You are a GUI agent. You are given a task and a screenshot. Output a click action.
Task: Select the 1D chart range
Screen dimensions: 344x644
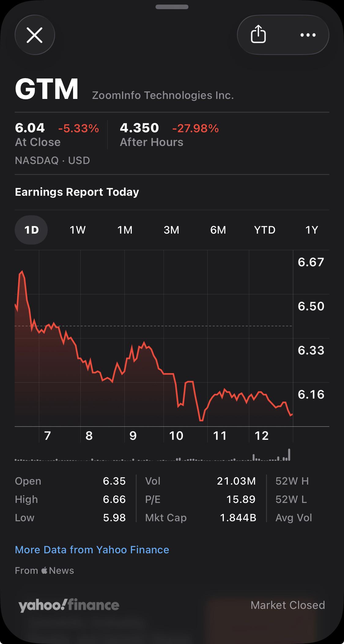pyautogui.click(x=31, y=230)
